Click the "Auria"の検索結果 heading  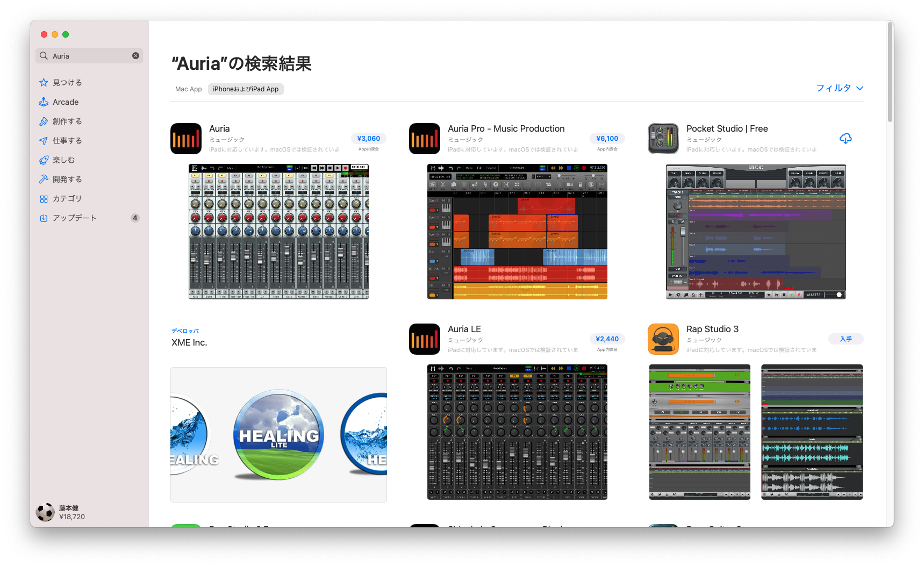pyautogui.click(x=241, y=64)
